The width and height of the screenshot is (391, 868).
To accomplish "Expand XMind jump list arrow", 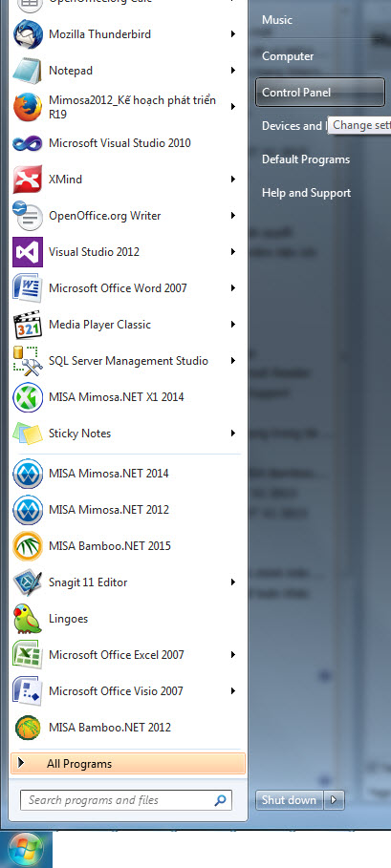I will [233, 180].
